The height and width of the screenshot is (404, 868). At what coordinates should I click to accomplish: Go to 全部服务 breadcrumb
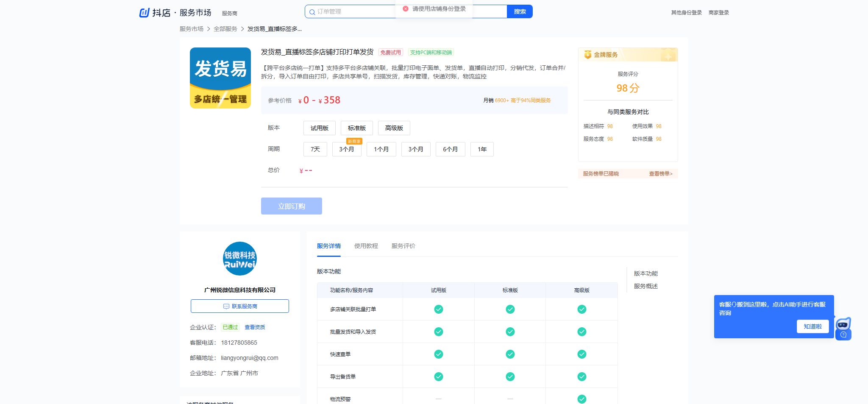pos(225,29)
